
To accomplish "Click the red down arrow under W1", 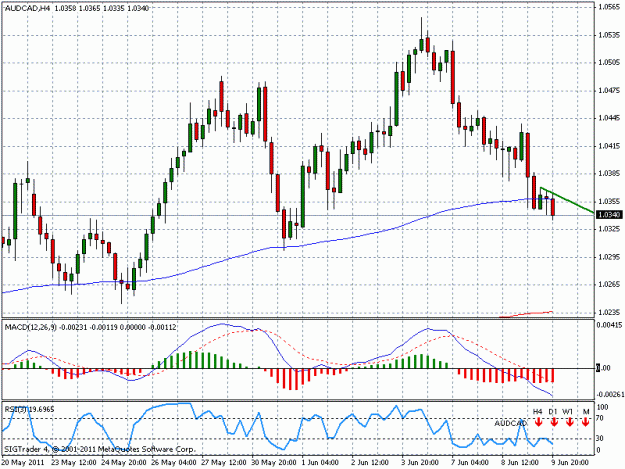I will [x=569, y=422].
